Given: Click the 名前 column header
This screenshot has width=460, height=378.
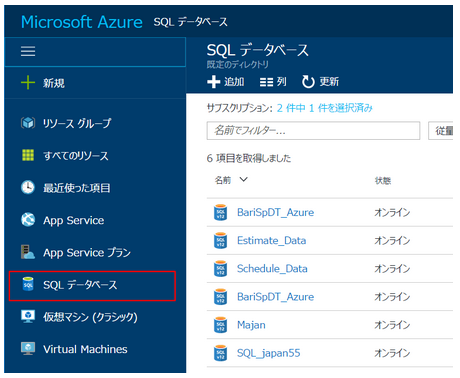Looking at the screenshot, I should (x=223, y=180).
